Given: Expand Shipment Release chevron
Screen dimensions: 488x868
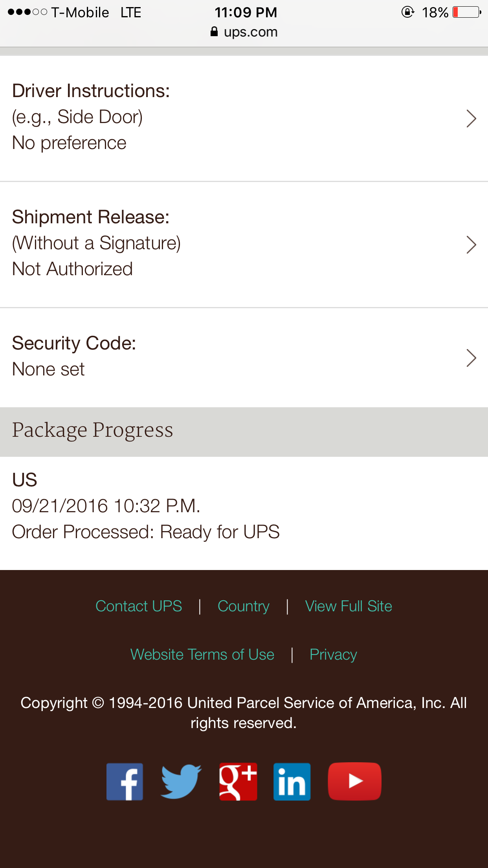Looking at the screenshot, I should point(471,245).
